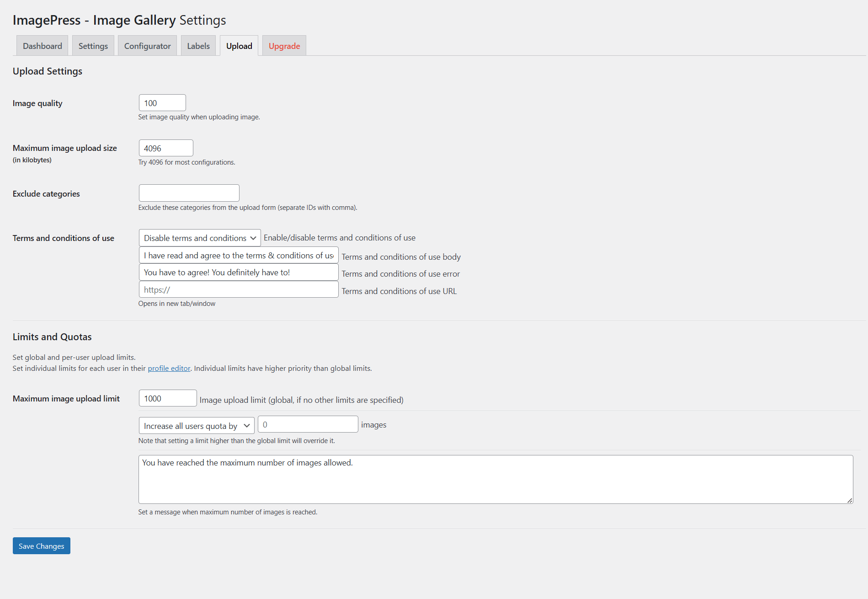The width and height of the screenshot is (868, 599).
Task: Click the textarea resize handle corner
Action: click(x=850, y=501)
